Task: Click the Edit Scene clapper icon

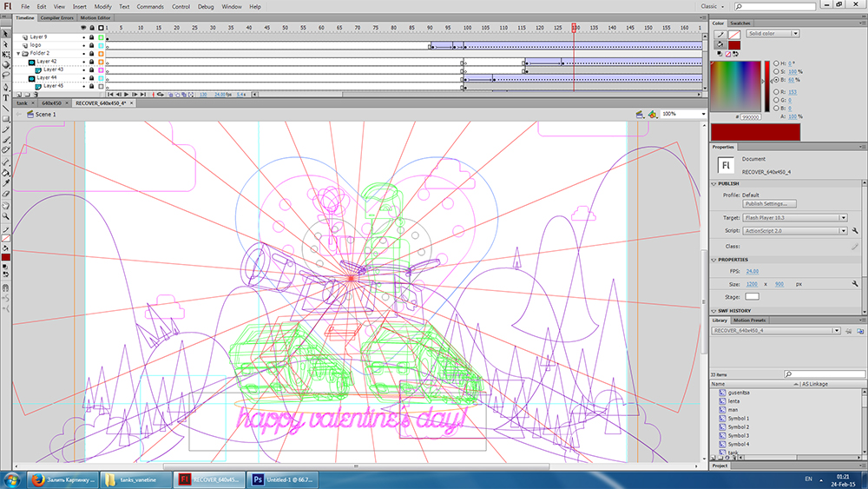Action: 640,114
